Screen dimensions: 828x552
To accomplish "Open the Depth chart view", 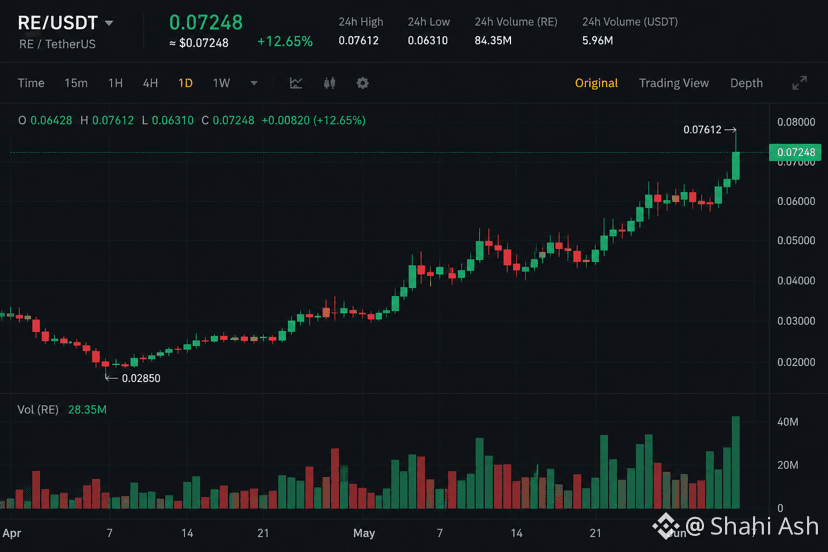I will (746, 83).
